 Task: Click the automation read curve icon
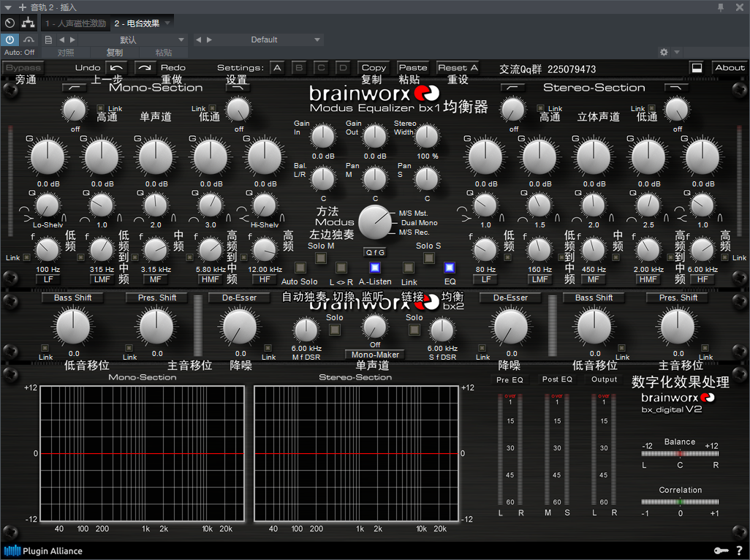point(29,39)
